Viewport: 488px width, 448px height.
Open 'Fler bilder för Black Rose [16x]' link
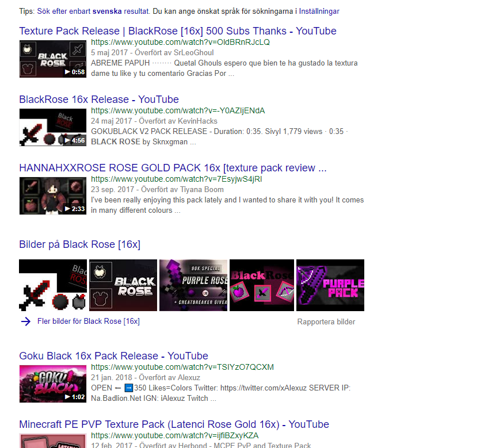[89, 321]
